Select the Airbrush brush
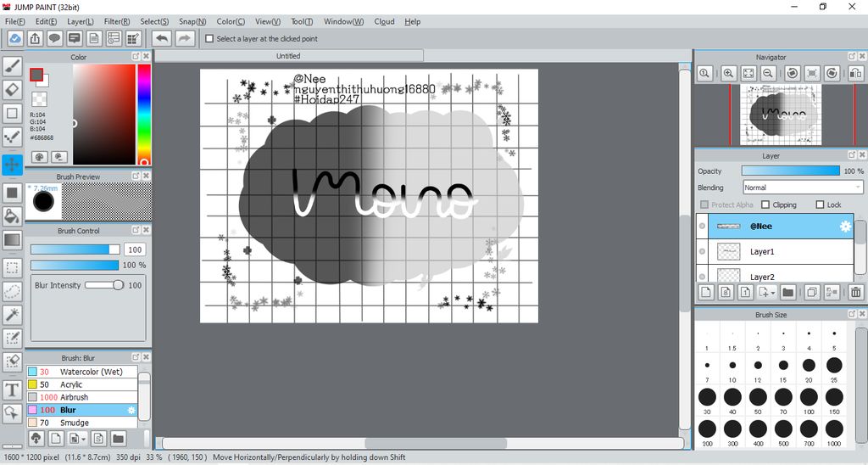Screen dimensions: 868x465 82,397
